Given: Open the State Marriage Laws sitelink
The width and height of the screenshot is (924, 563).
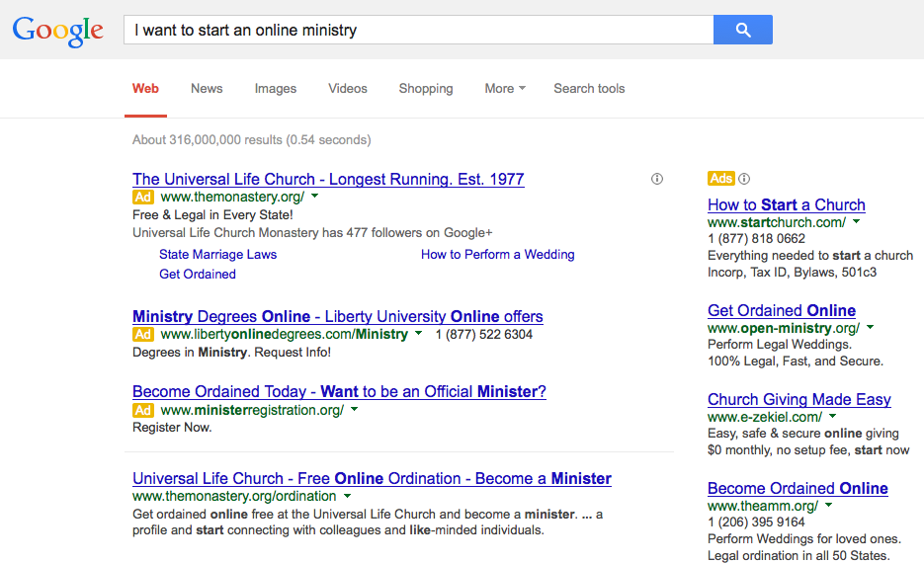Looking at the screenshot, I should (217, 255).
